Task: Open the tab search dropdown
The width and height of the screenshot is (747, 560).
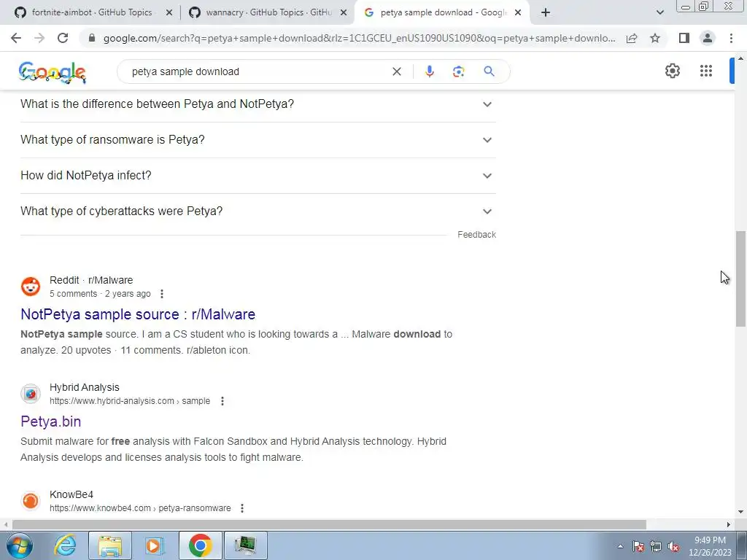Action: click(659, 12)
